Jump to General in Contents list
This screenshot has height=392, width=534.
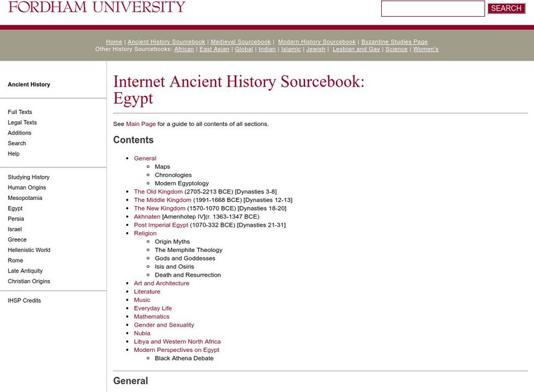pyautogui.click(x=145, y=158)
